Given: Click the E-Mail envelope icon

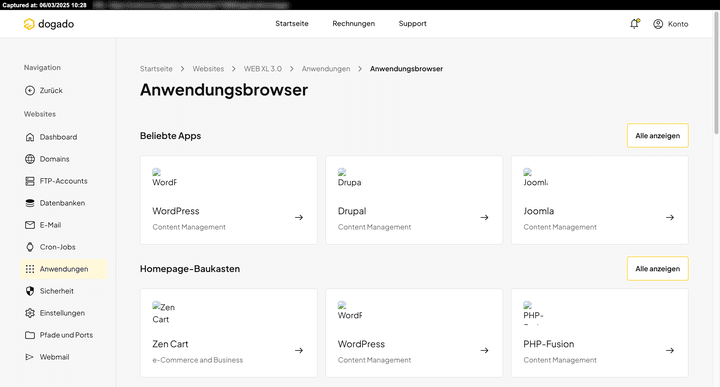Looking at the screenshot, I should [x=30, y=225].
